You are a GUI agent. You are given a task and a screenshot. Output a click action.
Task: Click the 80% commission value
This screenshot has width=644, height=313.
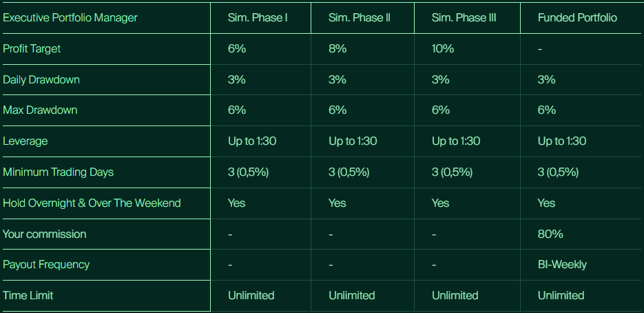coord(550,234)
